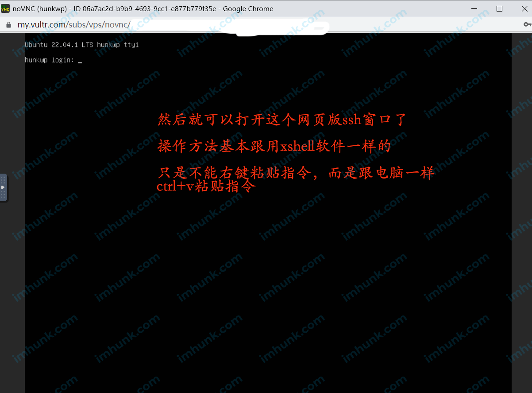Click the key password icon in address bar
532x393 pixels.
pyautogui.click(x=527, y=25)
